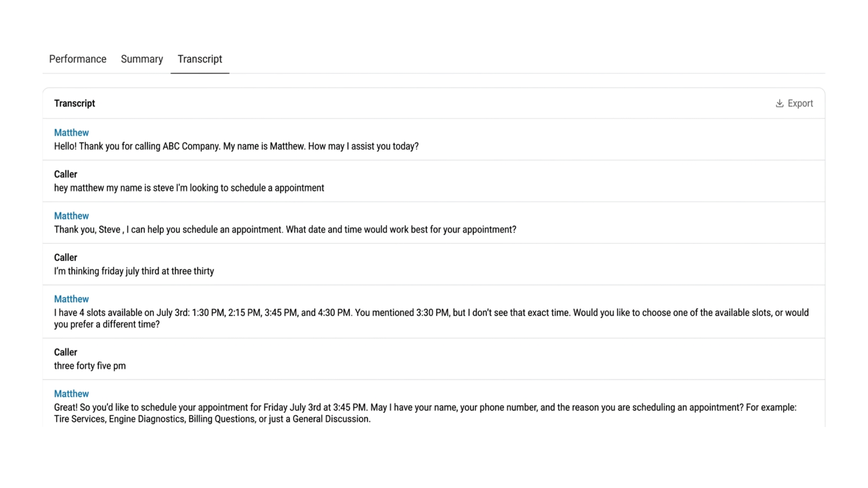Viewport: 868px width, 488px height.
Task: Click the 'three forty five pm' message
Action: (90, 366)
